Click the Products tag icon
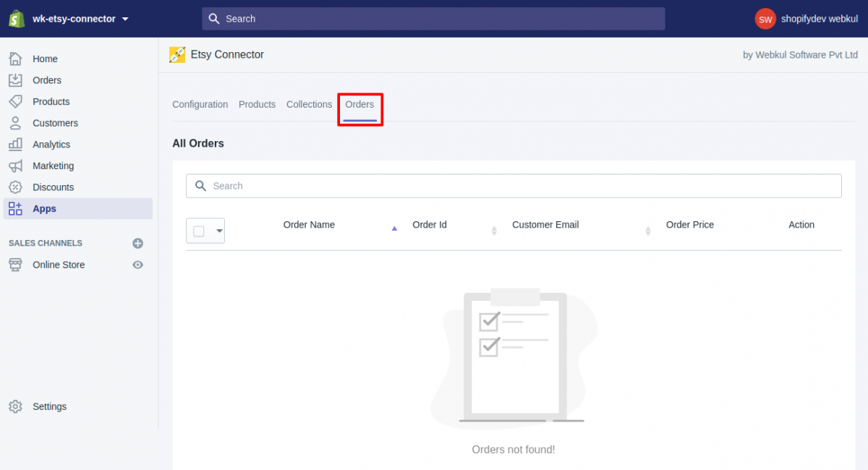The width and height of the screenshot is (868, 470). point(15,101)
